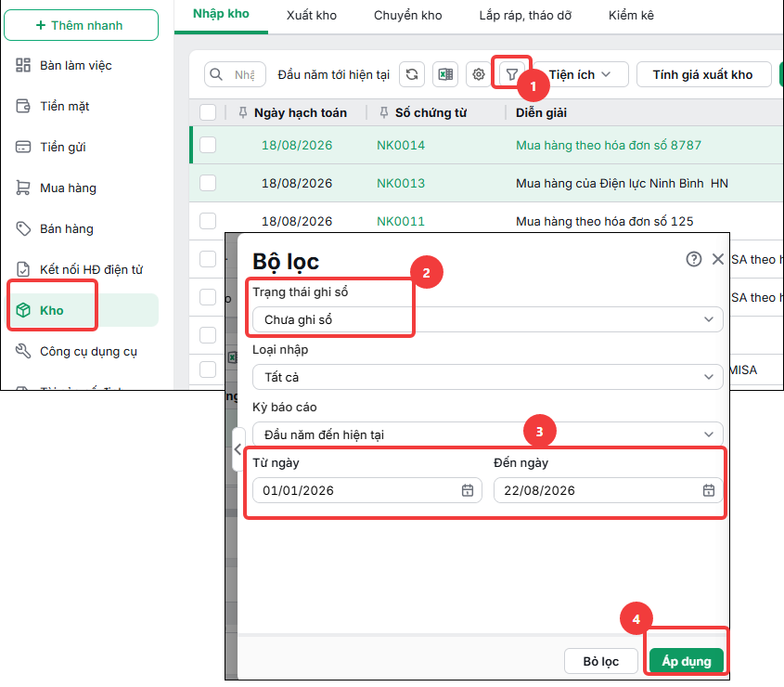Open the Từ ngày calendar picker

[468, 490]
